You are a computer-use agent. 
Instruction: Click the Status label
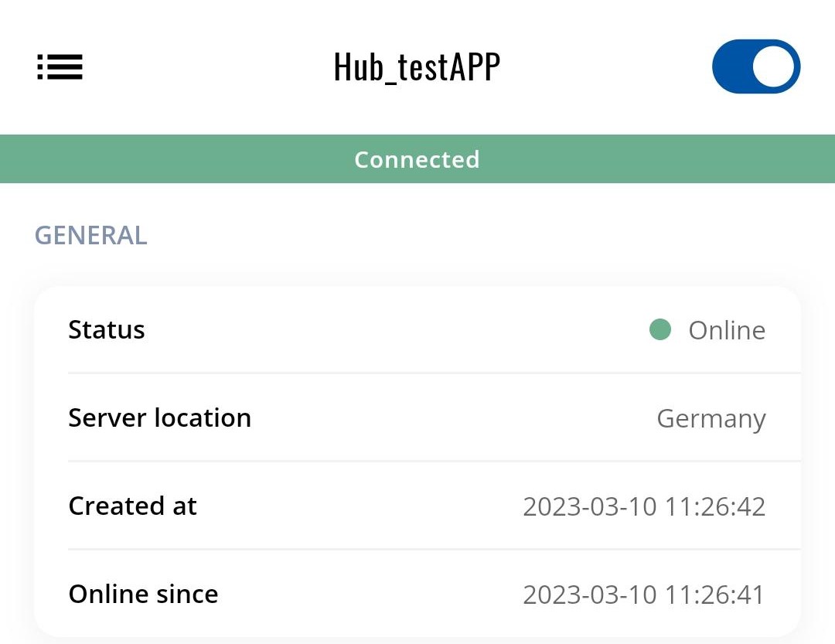107,330
